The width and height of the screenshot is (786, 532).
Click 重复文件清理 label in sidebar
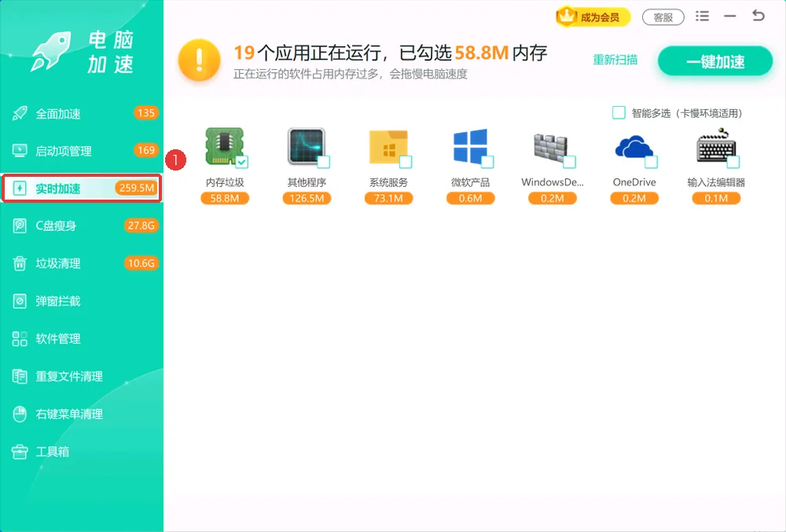tap(69, 376)
